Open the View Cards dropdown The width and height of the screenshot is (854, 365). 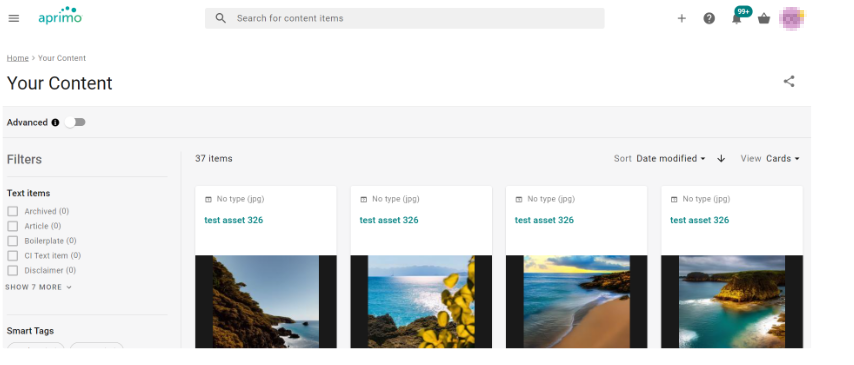783,159
